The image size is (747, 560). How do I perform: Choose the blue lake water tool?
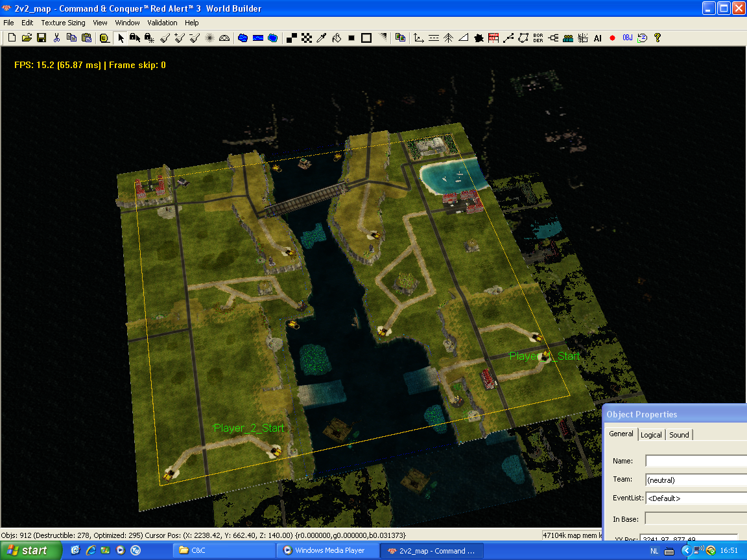243,38
